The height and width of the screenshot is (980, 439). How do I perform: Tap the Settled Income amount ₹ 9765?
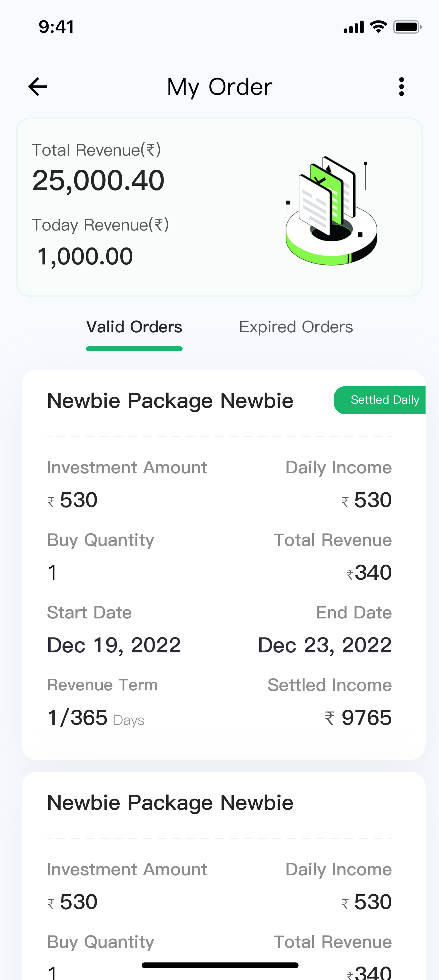pyautogui.click(x=358, y=718)
